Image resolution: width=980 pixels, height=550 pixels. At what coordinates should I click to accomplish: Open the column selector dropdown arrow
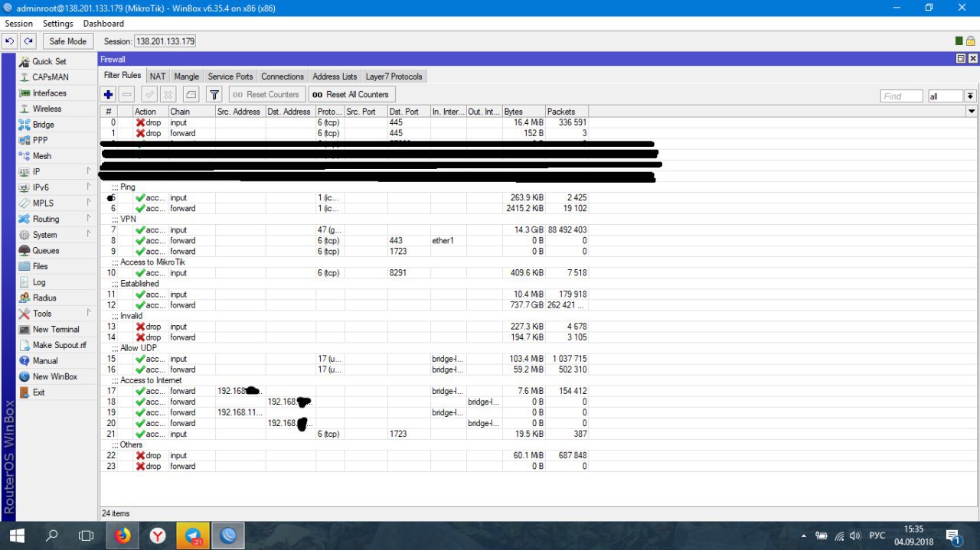tap(972, 112)
